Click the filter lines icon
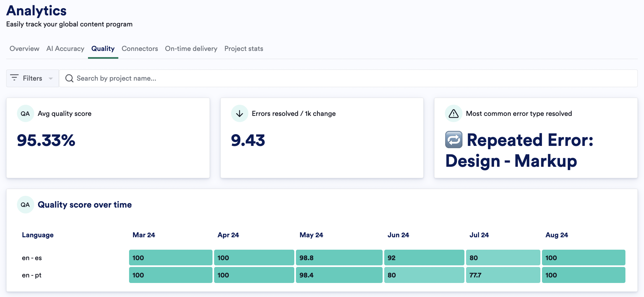This screenshot has width=644, height=297. (x=14, y=78)
